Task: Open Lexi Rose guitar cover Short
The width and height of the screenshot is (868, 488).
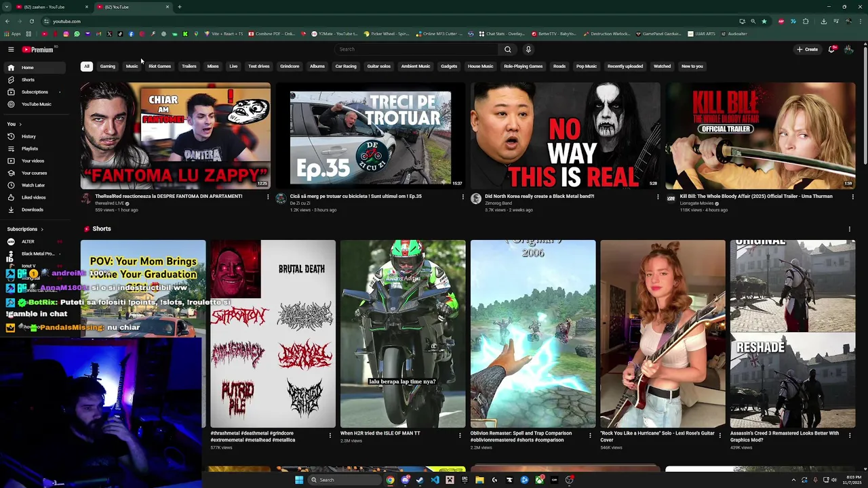Action: (x=663, y=334)
